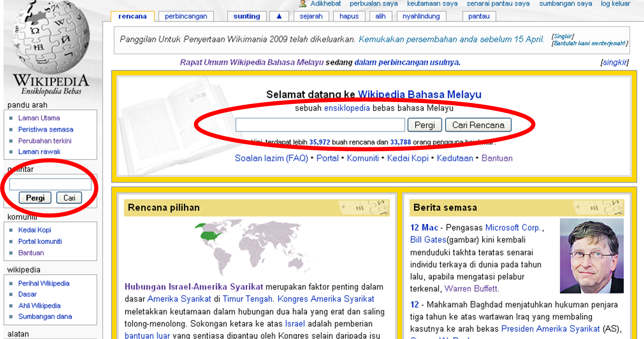The width and height of the screenshot is (644, 339).
Task: Open Soalan lazim (FAQ) link
Action: [x=271, y=158]
